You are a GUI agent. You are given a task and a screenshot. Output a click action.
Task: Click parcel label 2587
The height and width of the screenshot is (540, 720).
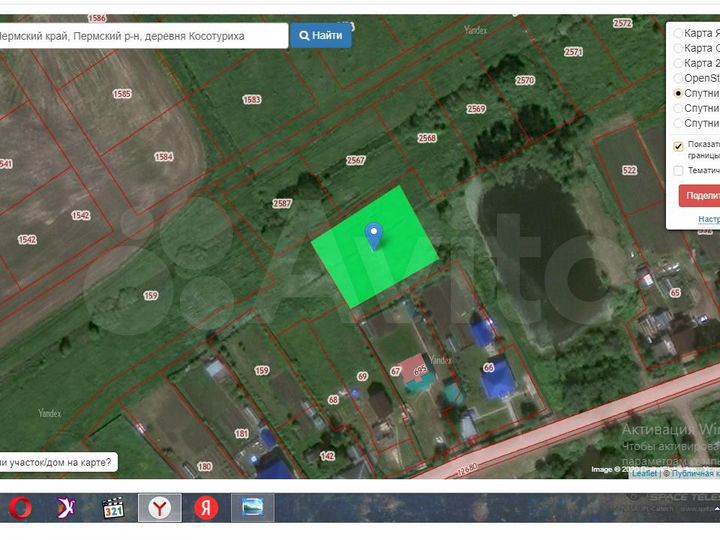[282, 203]
